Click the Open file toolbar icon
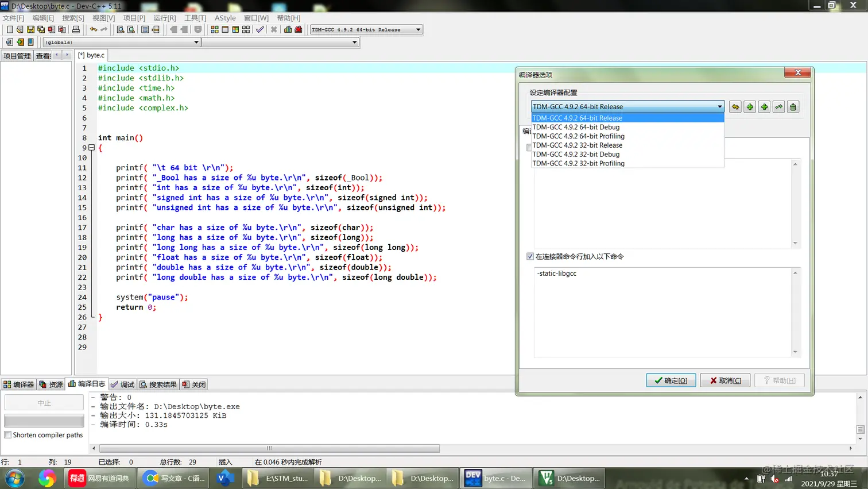This screenshot has width=868, height=489. [x=20, y=30]
